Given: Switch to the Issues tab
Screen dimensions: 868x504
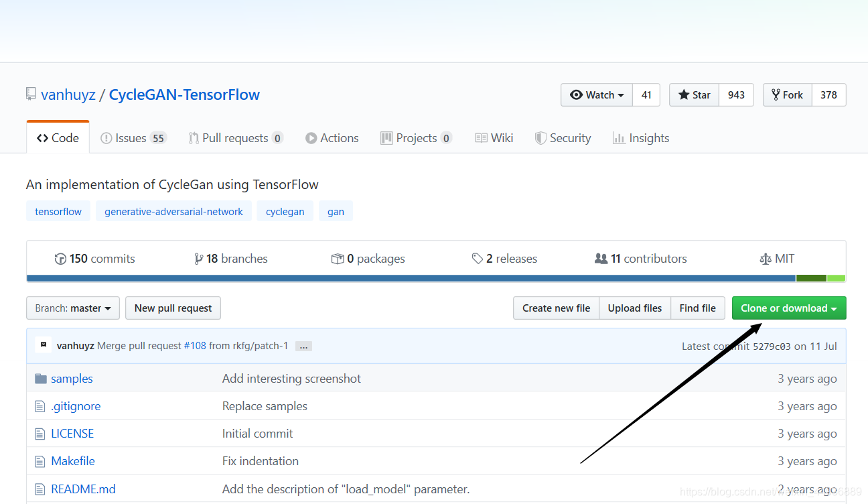Looking at the screenshot, I should pos(133,138).
